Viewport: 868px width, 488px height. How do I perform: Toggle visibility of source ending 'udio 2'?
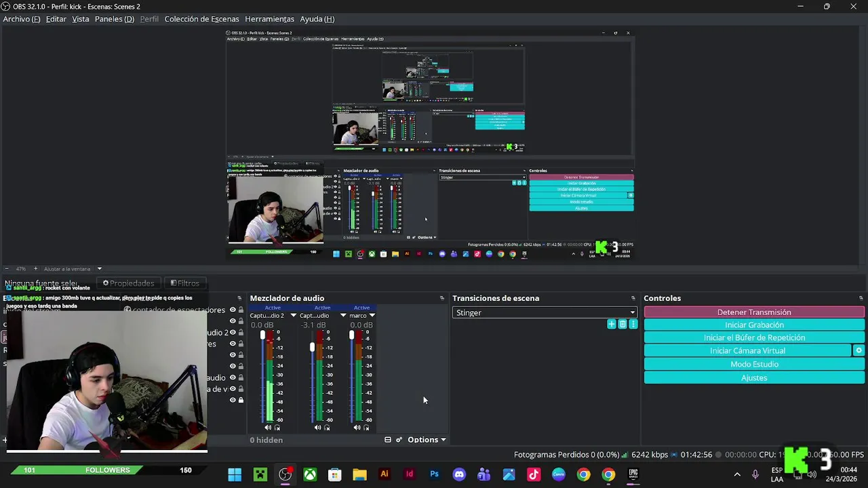[x=233, y=333]
